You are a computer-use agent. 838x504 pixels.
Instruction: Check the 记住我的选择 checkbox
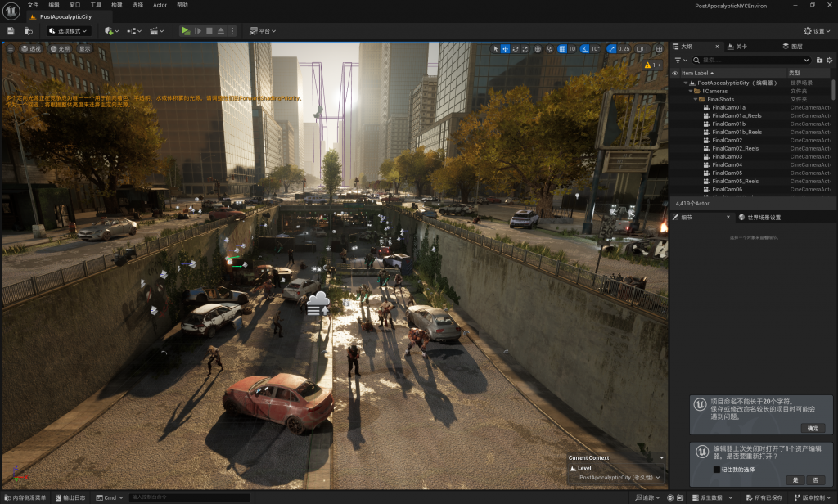717,470
